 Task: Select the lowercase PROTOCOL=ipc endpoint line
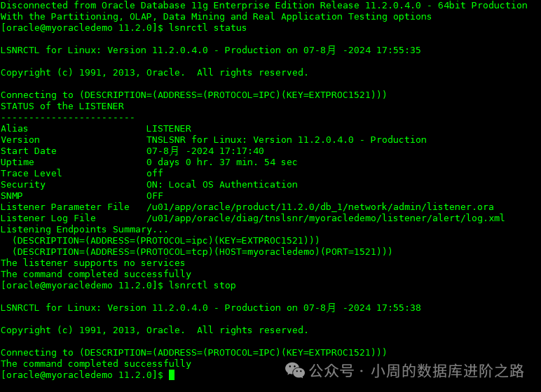point(165,240)
